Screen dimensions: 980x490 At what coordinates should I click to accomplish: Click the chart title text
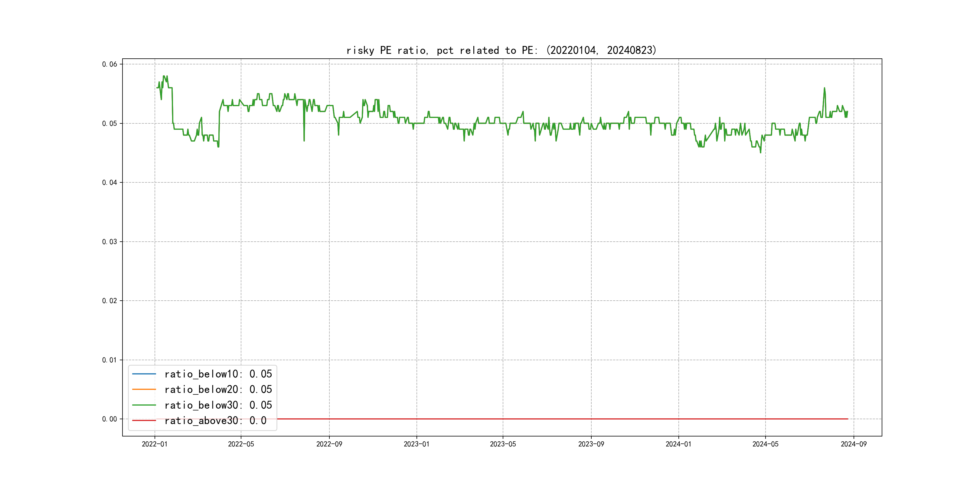[x=501, y=50]
